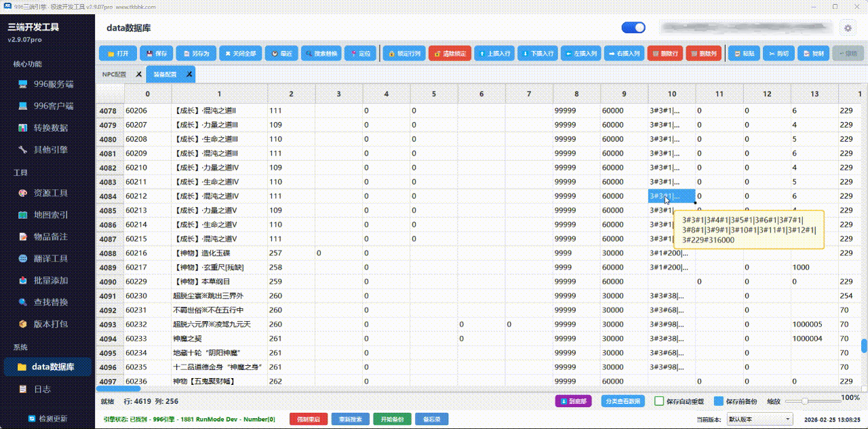
Task: Open 地图索引 in the sidebar
Action: (x=50, y=215)
